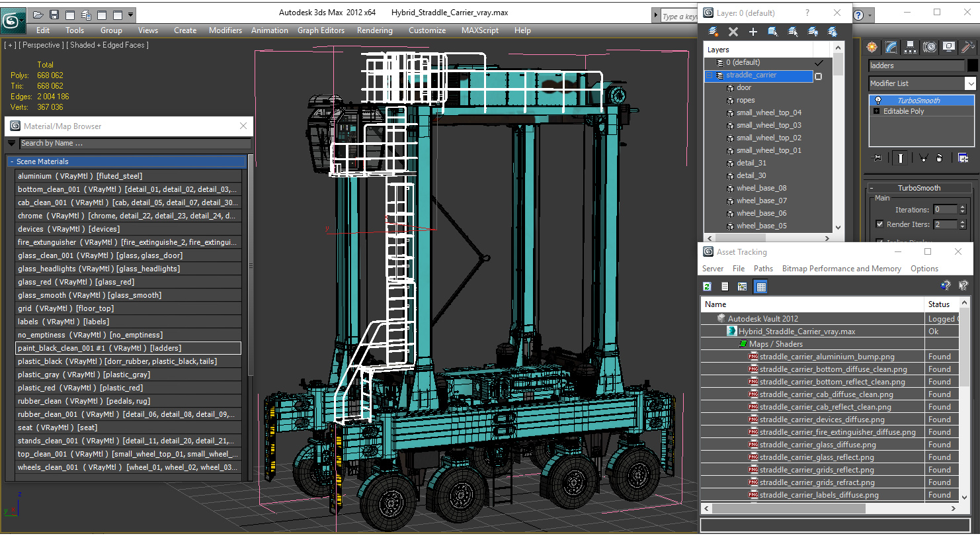
Task: Click the Name column header in Asset Tracking
Action: click(813, 304)
